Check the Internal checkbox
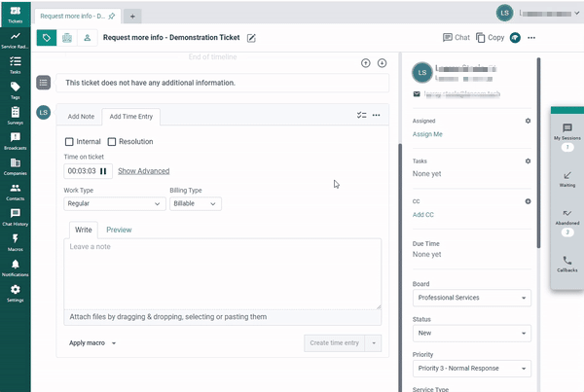The width and height of the screenshot is (584, 392). tap(69, 141)
